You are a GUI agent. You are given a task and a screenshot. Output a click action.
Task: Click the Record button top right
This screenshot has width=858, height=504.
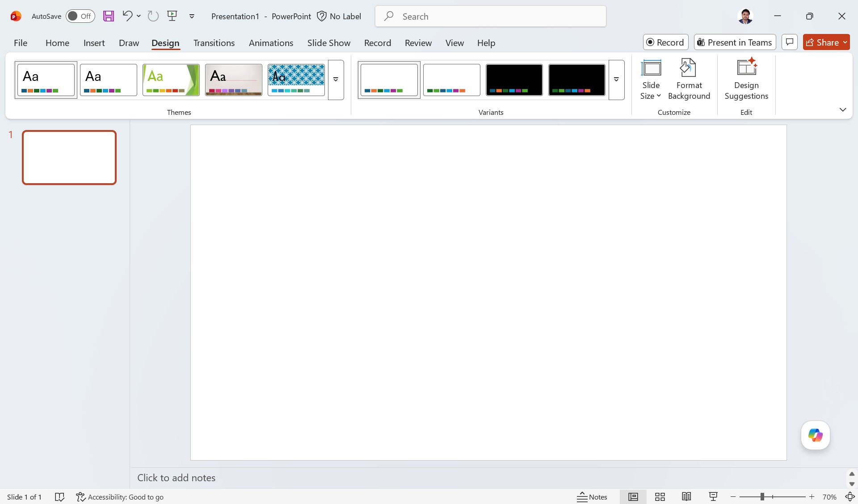click(x=665, y=42)
